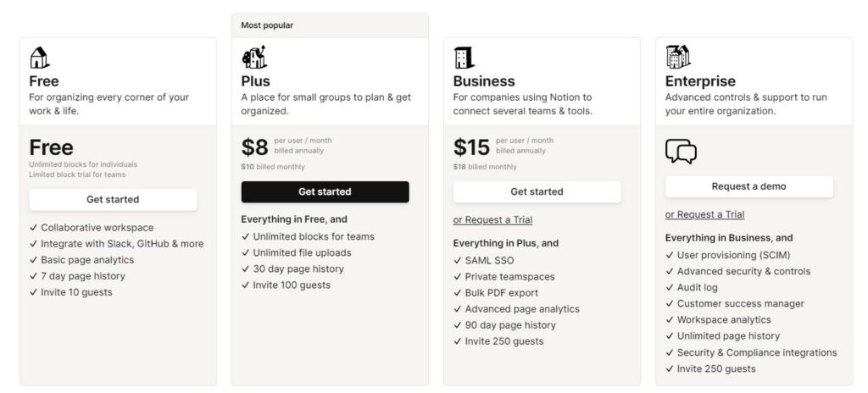
Task: Click checkmark beside Collaborative workspace
Action: point(33,228)
